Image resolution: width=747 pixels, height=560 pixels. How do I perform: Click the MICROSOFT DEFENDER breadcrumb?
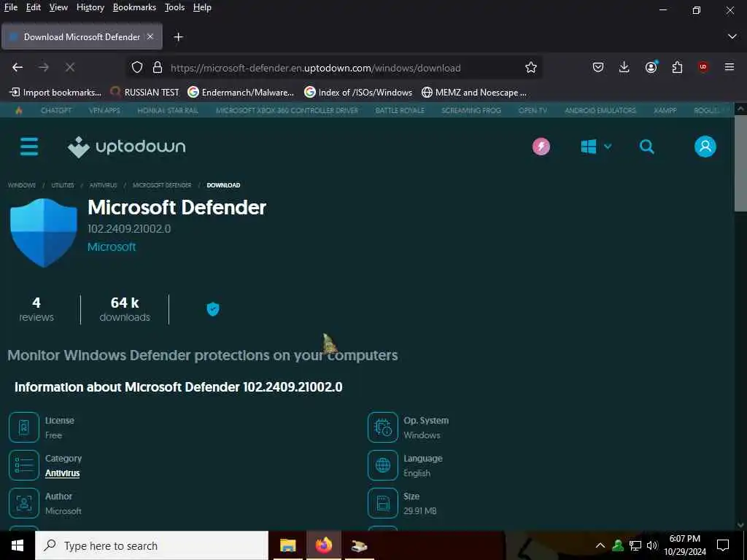click(162, 185)
